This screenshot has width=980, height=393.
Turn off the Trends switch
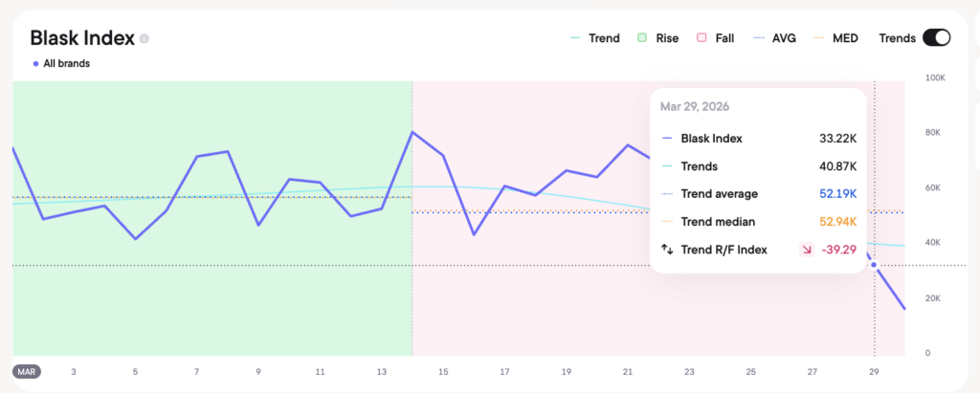coord(935,38)
